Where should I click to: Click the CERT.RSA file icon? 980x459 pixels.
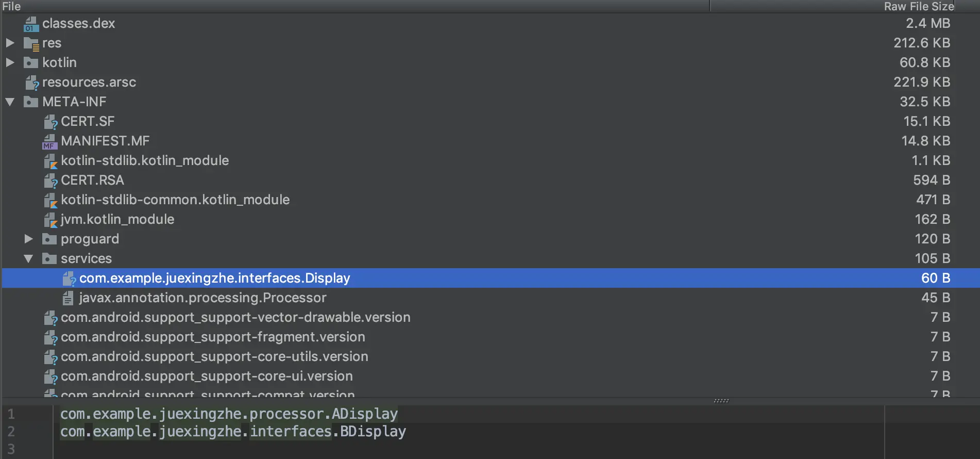[x=50, y=181]
